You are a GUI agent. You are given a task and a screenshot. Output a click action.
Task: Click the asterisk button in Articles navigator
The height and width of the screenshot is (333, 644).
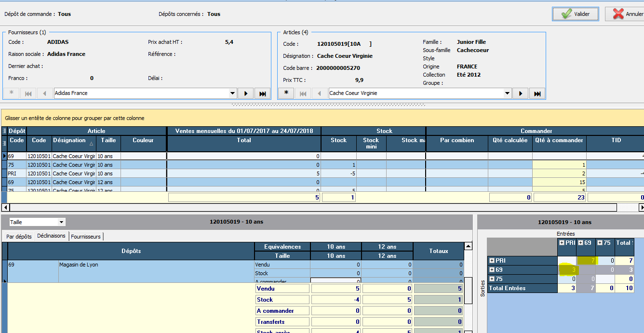286,93
